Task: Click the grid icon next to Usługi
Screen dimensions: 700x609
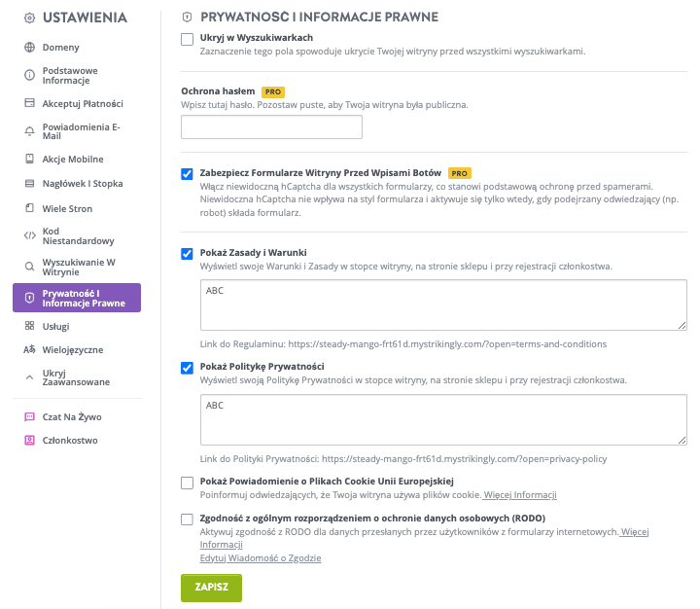Action: [29, 327]
